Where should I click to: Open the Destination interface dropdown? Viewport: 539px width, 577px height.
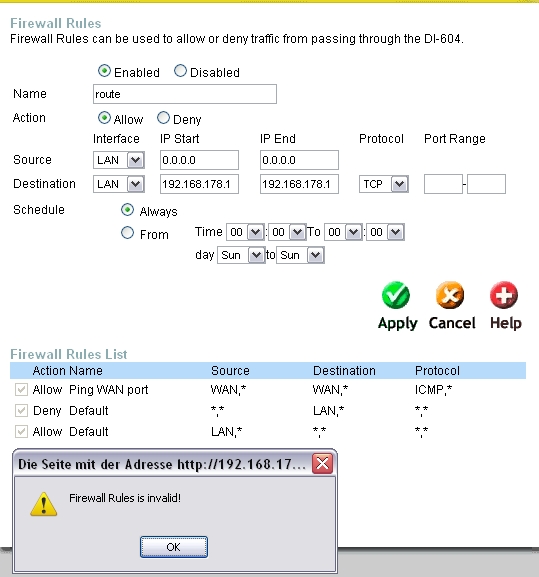[x=119, y=184]
